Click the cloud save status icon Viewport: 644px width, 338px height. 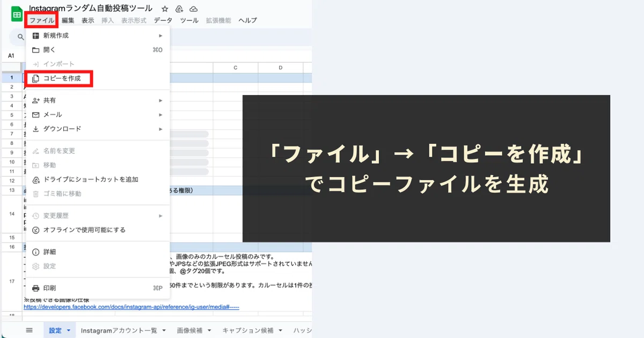tap(194, 9)
